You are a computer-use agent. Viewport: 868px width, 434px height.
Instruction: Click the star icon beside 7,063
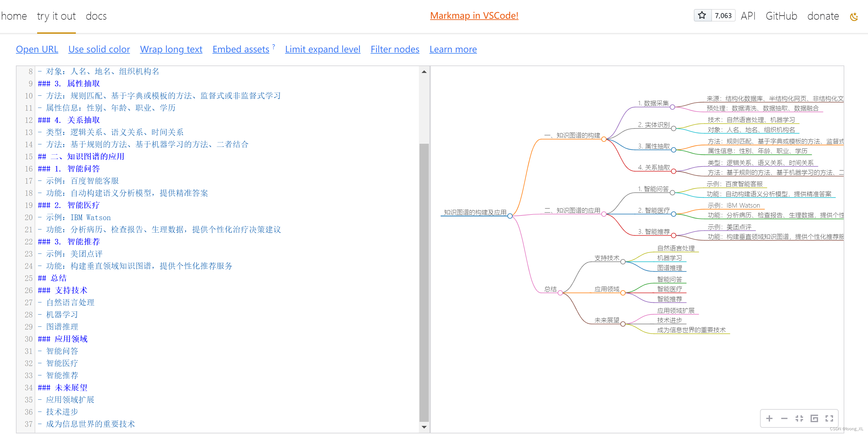(702, 16)
